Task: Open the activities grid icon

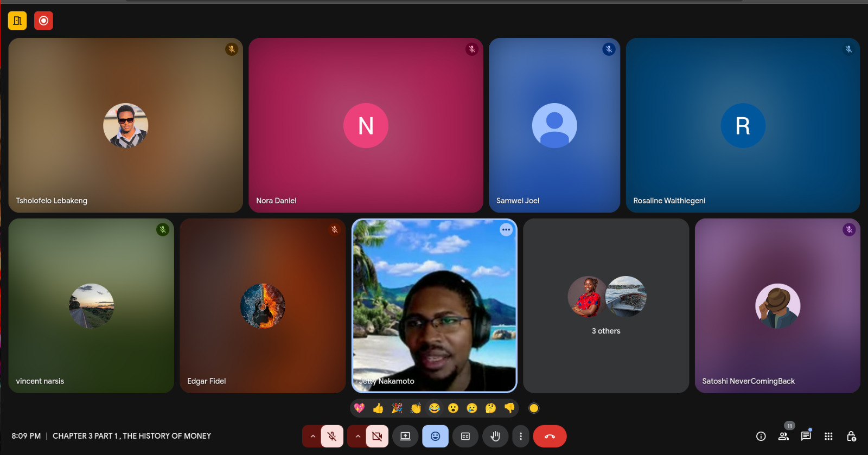Action: point(828,436)
